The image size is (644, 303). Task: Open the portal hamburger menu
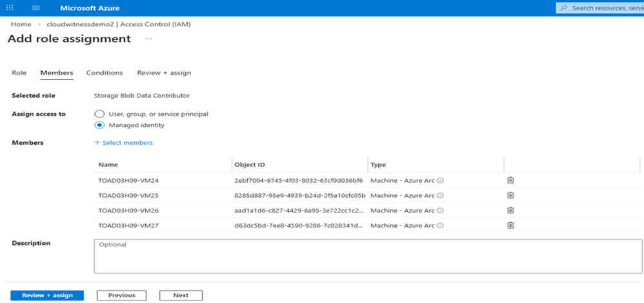click(35, 8)
